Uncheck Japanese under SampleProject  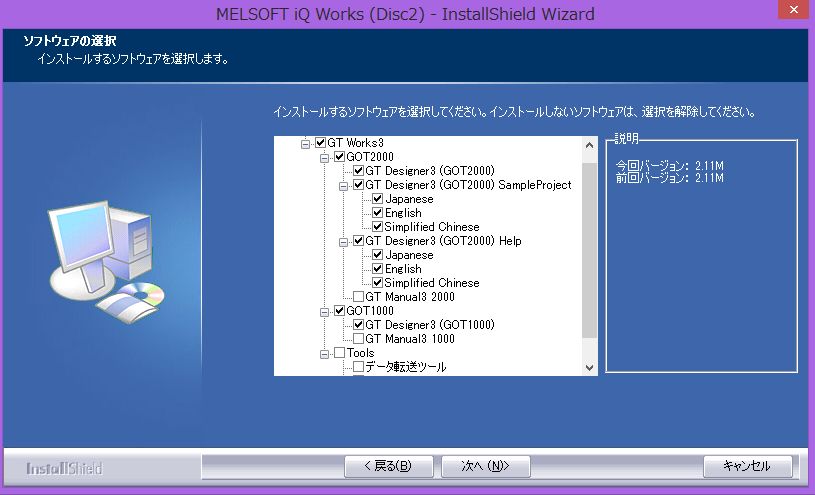(378, 199)
